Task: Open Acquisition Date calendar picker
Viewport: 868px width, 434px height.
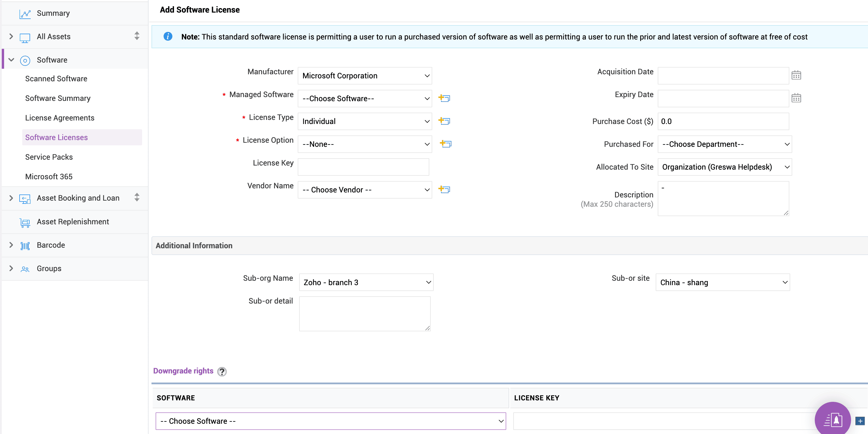Action: click(796, 75)
